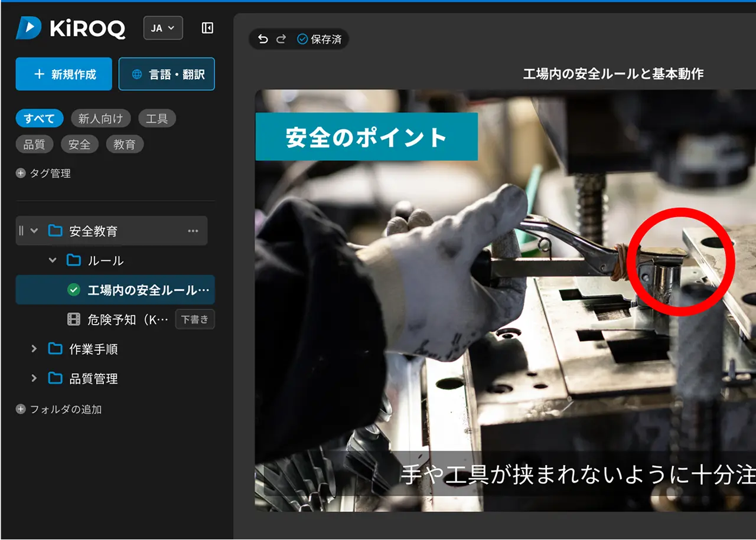
Task: Click the published checkmark icon on 工場内の安全ルール
Action: click(74, 290)
